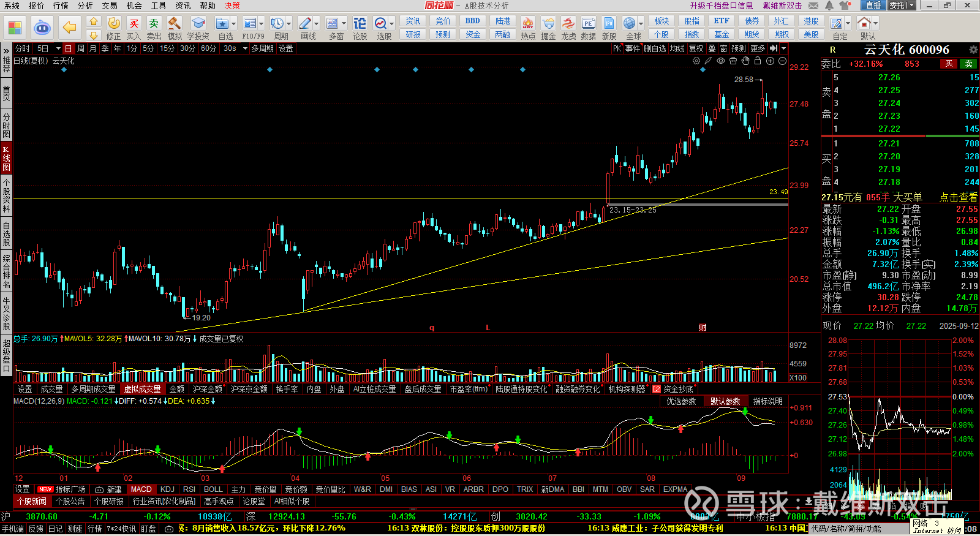The width and height of the screenshot is (980, 536).
Task: Open the 分析 menu in menu bar
Action: (85, 6)
